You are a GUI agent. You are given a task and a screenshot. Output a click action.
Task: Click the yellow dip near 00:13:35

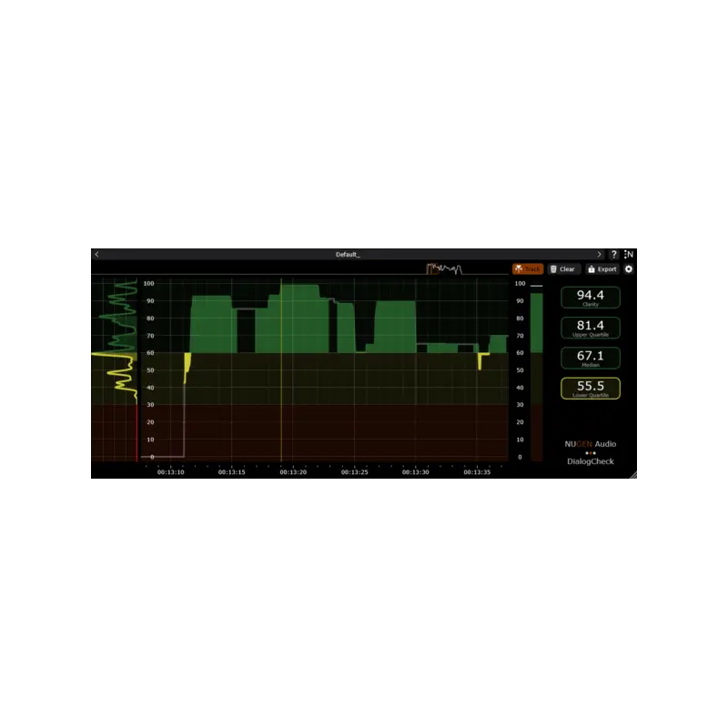[x=481, y=360]
